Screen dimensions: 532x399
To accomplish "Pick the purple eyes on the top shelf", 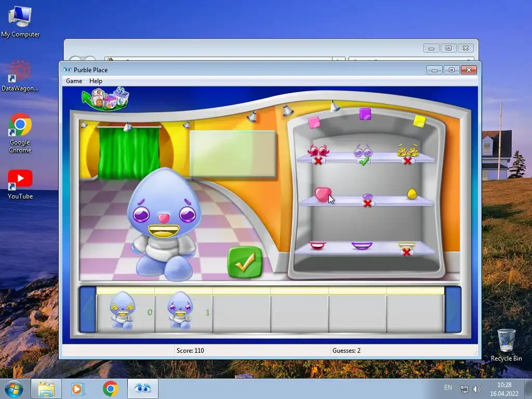I will (x=363, y=151).
